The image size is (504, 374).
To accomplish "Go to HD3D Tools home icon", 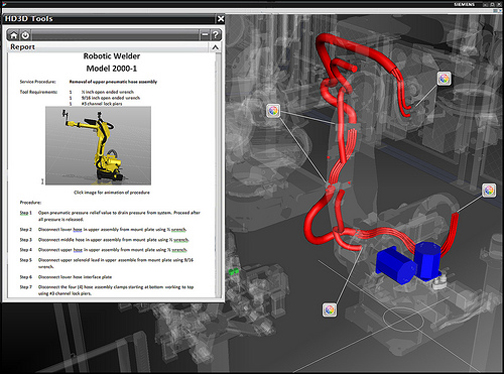I will [x=14, y=35].
